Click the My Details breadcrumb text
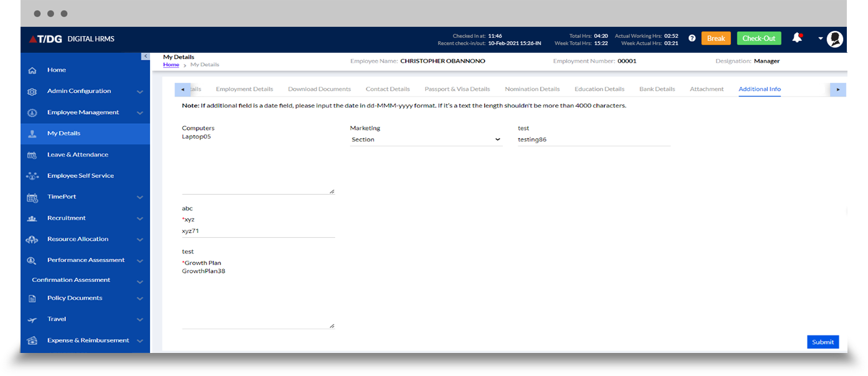Screen dimensions: 868x376 [205, 65]
